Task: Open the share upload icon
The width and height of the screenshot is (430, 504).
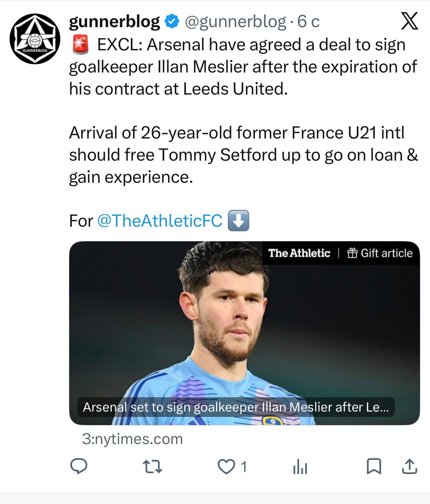Action: pos(410,466)
